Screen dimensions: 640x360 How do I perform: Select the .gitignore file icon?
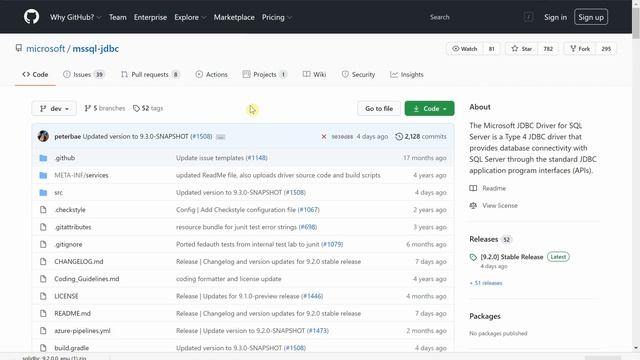(43, 244)
